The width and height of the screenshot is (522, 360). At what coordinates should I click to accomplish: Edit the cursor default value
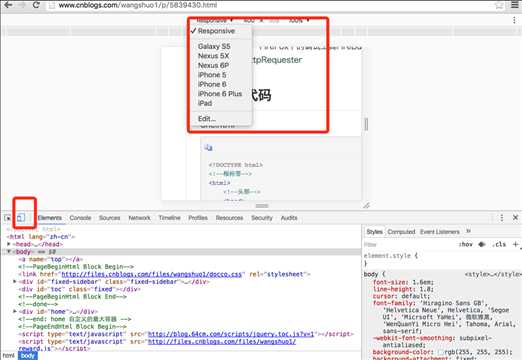coord(413,296)
